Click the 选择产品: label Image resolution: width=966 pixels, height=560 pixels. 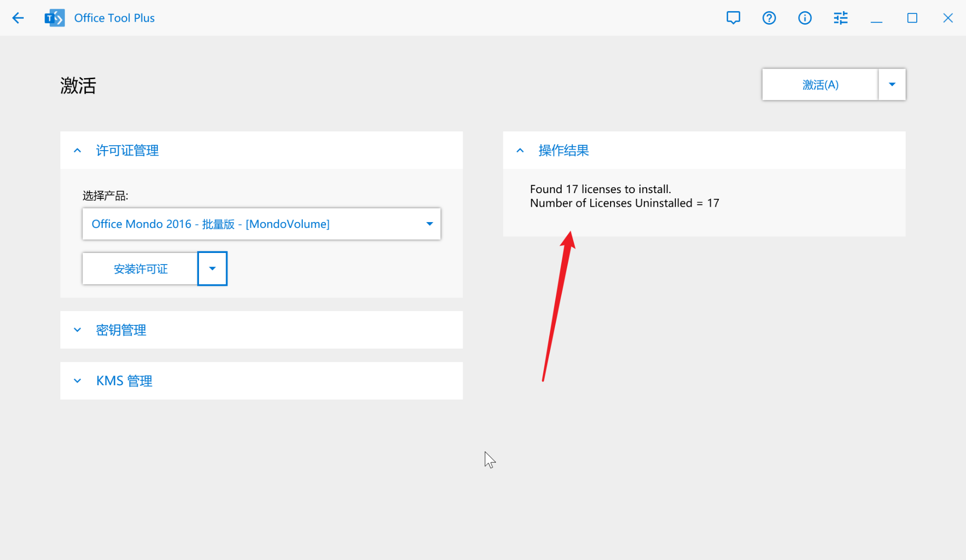pos(105,196)
